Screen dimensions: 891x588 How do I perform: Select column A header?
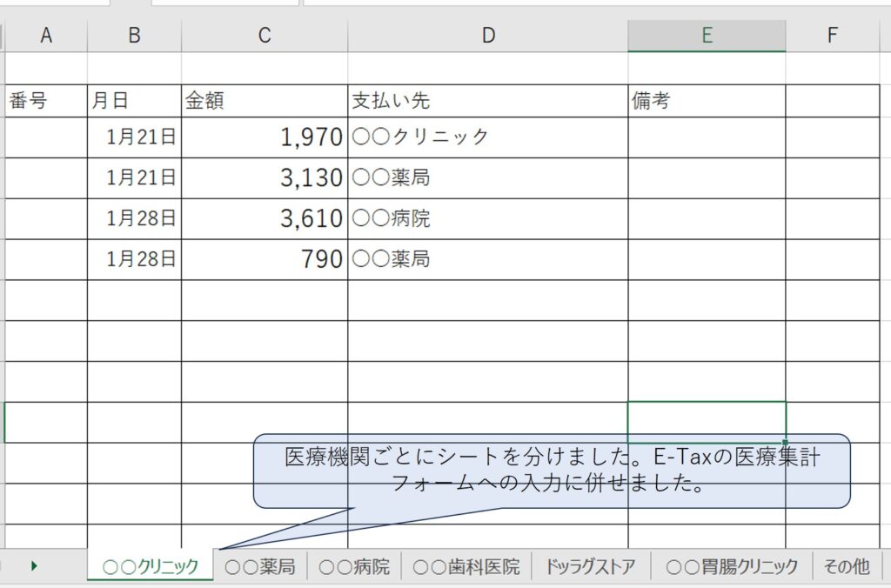47,35
